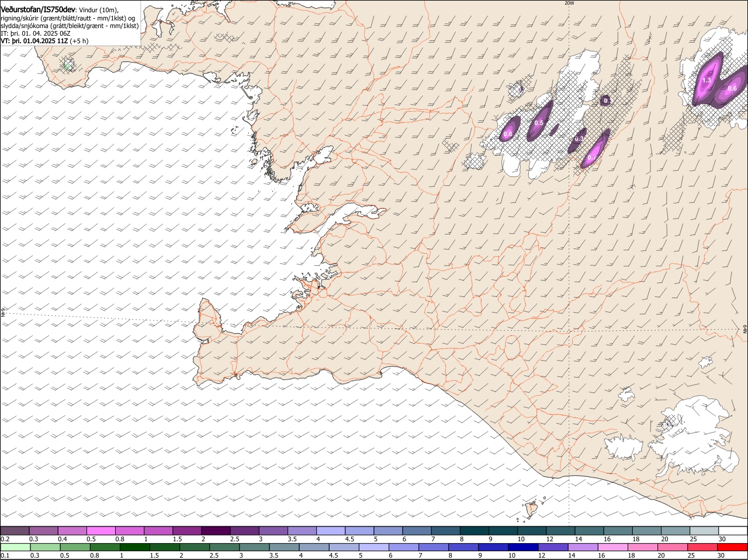Select snow legend swatch between 4 and 4.5
Image resolution: width=748 pixels, height=560 pixels.
coord(331,531)
